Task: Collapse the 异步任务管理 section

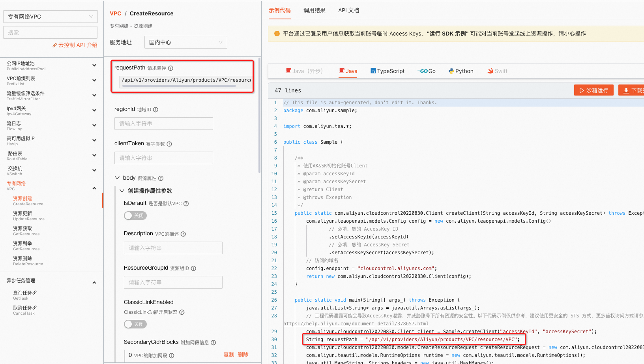Action: coord(94,283)
